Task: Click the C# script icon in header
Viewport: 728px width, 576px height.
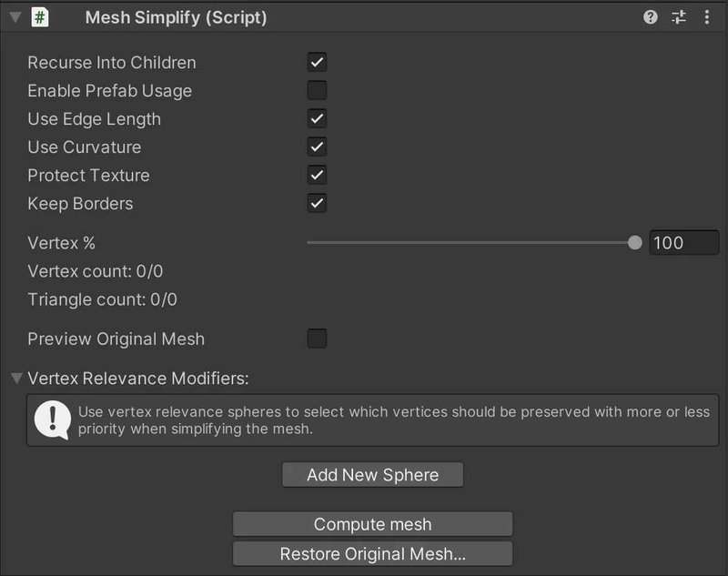Action: point(40,17)
